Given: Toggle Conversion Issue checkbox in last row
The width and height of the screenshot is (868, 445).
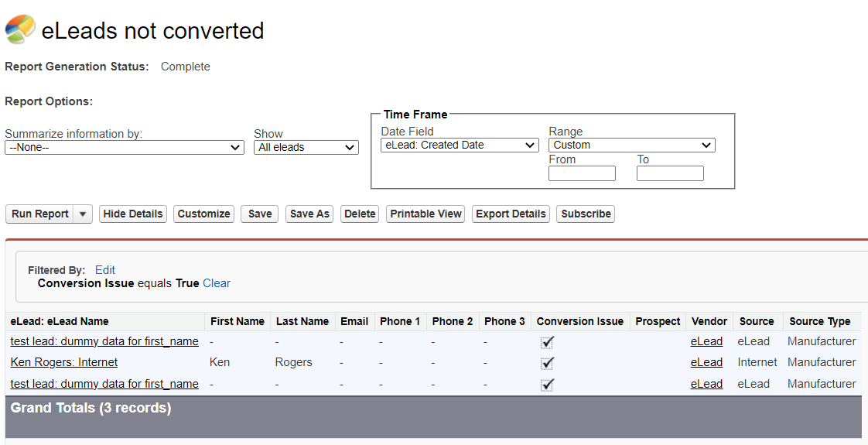Looking at the screenshot, I should point(547,385).
